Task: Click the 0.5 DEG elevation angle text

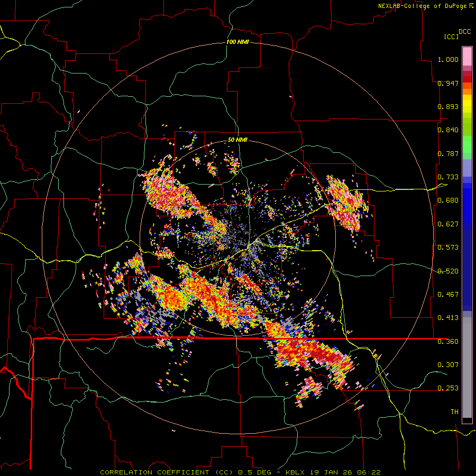Action: pyautogui.click(x=254, y=472)
